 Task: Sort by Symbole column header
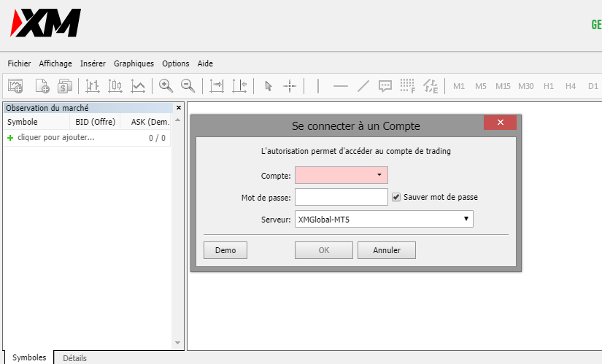click(x=36, y=122)
